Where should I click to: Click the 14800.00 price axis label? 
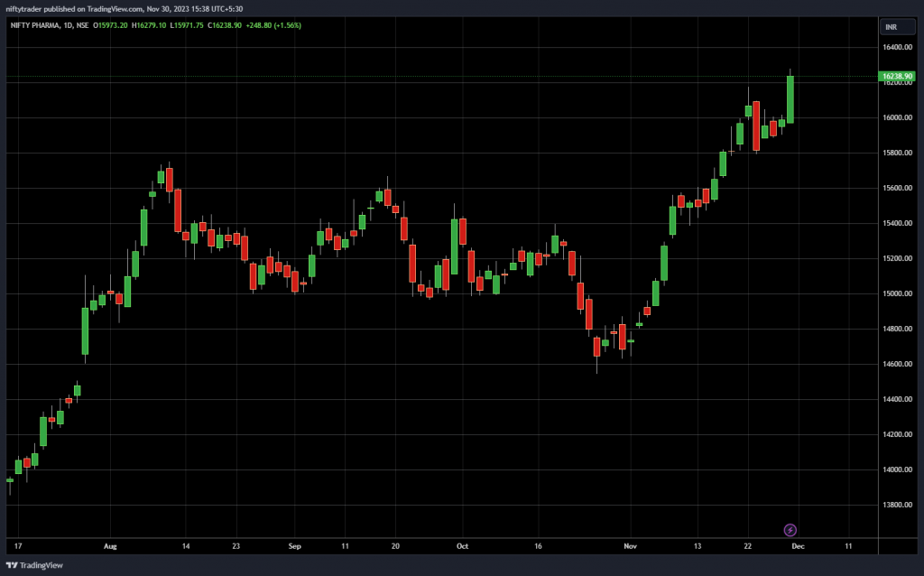(x=897, y=329)
